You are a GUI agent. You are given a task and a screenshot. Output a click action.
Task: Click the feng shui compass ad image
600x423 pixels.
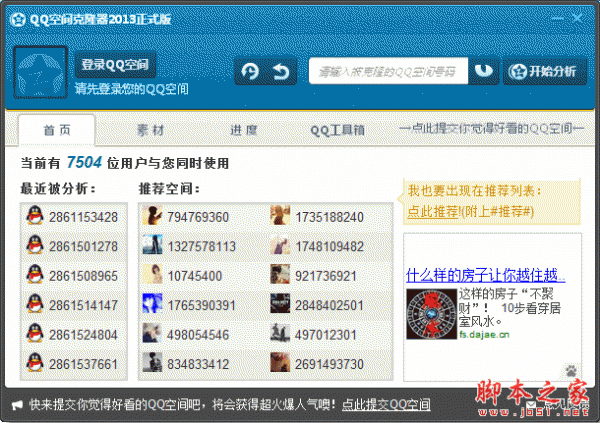tap(431, 314)
